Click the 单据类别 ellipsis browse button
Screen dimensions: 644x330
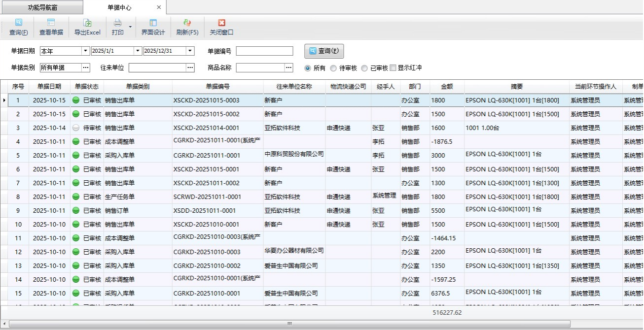(86, 68)
